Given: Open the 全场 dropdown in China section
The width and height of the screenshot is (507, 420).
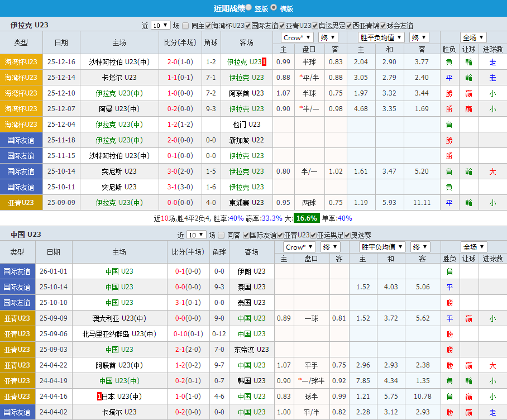Looking at the screenshot, I should coord(473,246).
